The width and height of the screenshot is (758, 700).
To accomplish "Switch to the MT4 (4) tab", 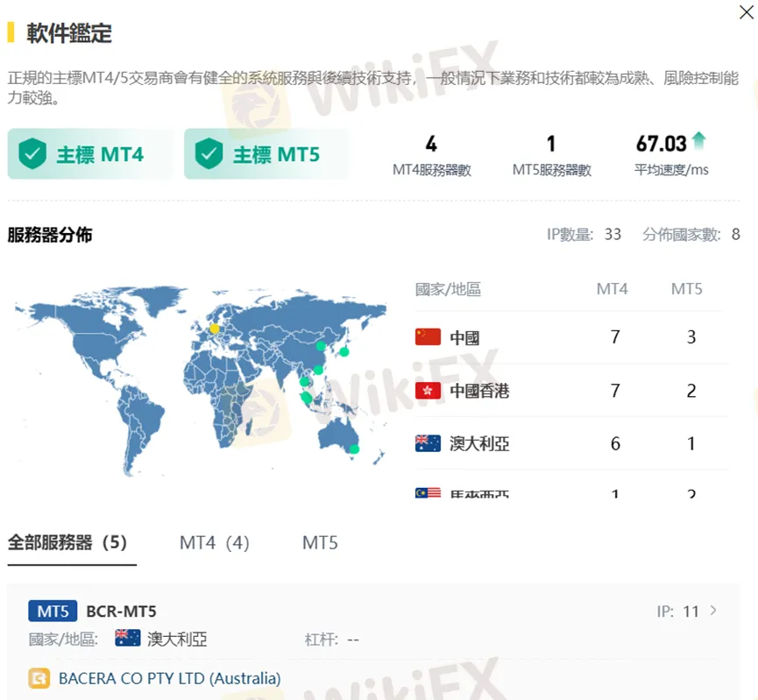I will [x=214, y=542].
